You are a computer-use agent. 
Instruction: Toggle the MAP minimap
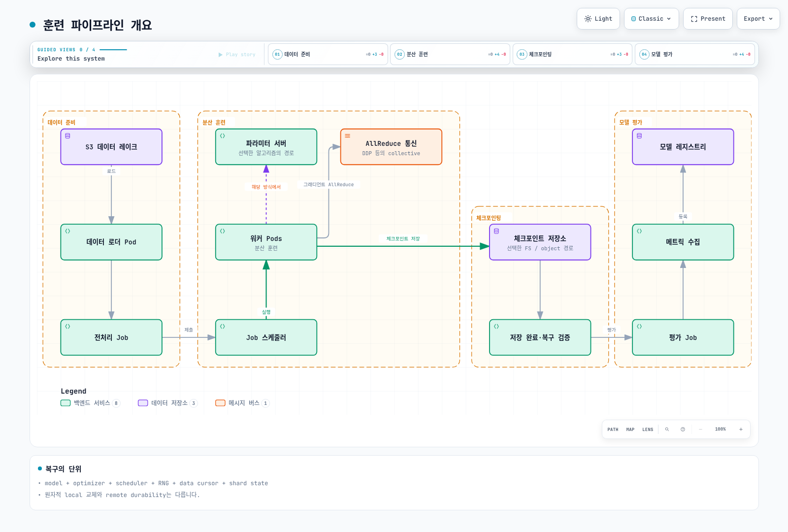630,430
